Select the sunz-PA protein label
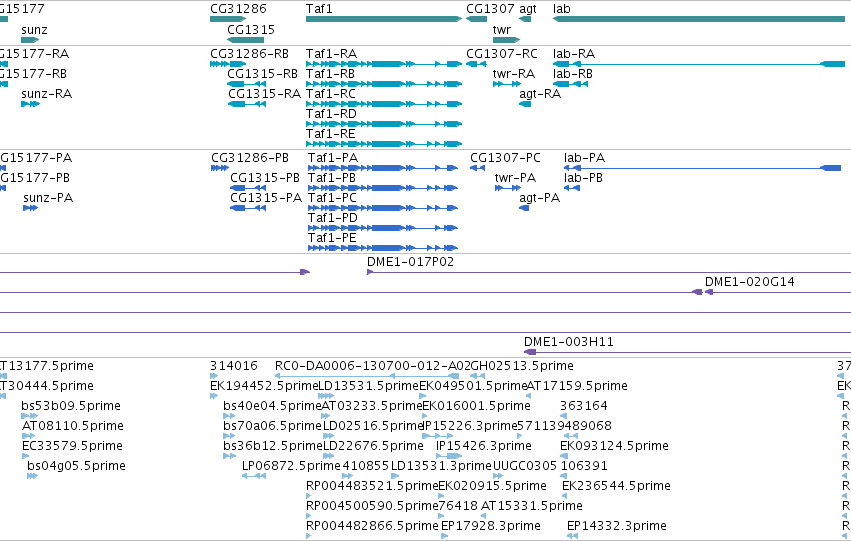The height and width of the screenshot is (541, 851). tap(48, 198)
